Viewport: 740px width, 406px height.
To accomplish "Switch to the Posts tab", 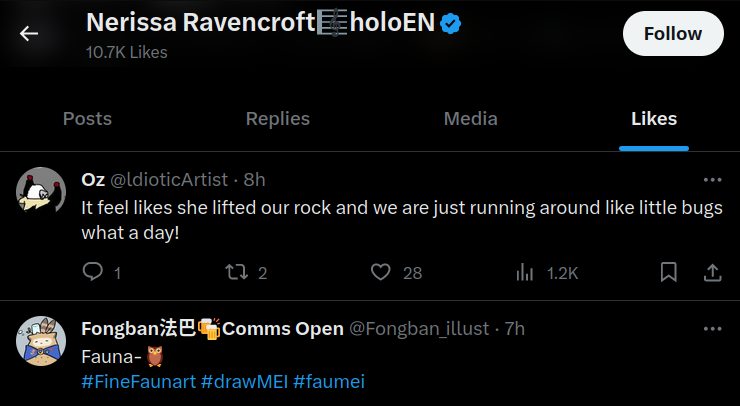I will tap(87, 119).
